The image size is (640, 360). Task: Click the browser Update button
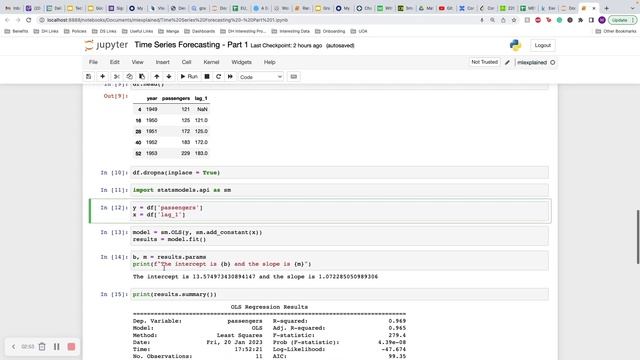(x=623, y=20)
